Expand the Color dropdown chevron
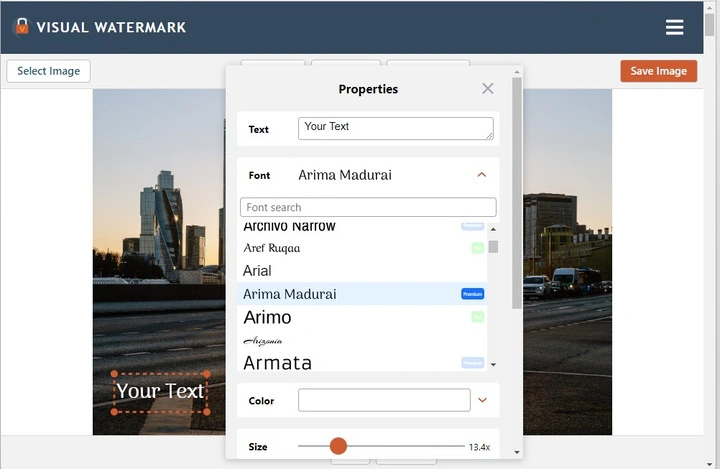 coord(482,400)
